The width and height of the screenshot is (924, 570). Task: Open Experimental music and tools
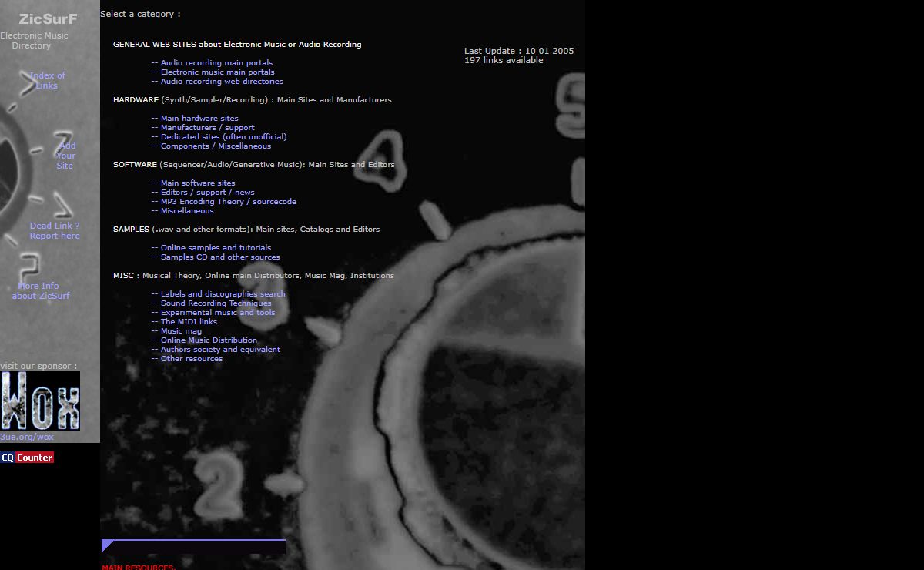pyautogui.click(x=218, y=313)
